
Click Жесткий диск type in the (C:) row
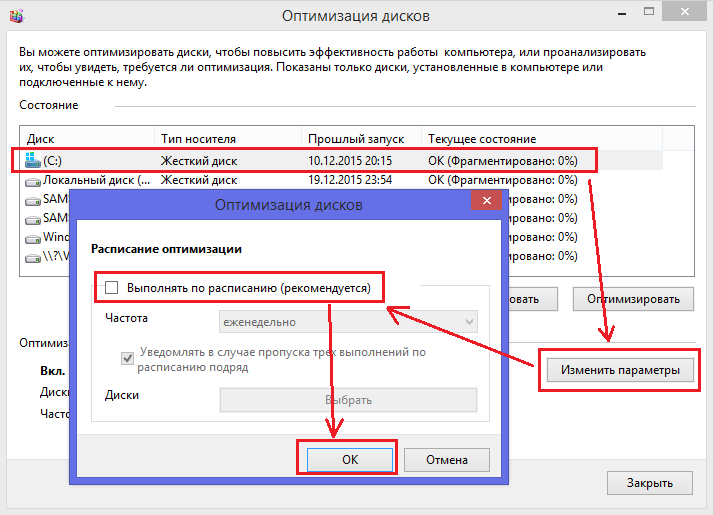(199, 161)
